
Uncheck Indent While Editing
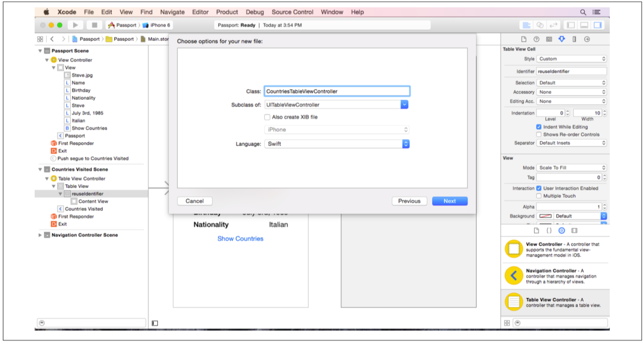539,127
